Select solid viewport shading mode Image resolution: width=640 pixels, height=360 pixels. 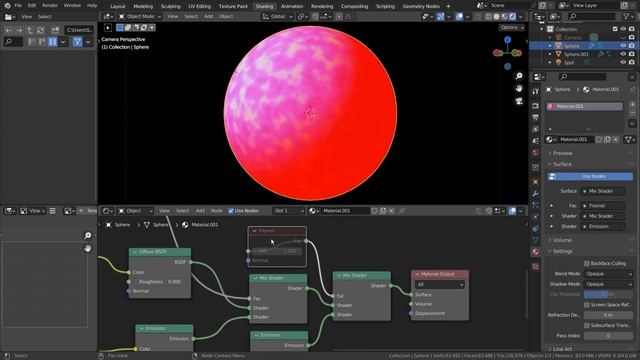coord(496,17)
